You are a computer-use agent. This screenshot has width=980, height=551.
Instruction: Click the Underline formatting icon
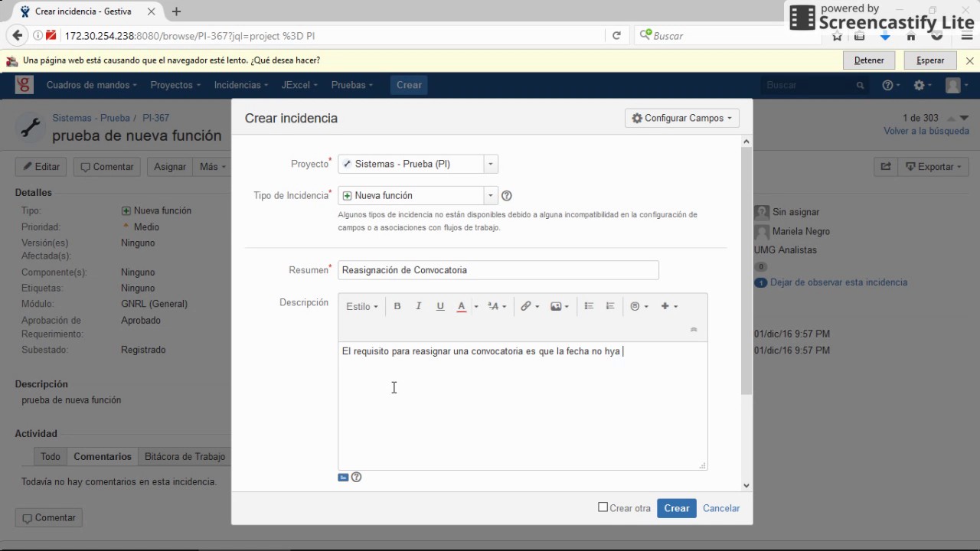(x=440, y=306)
